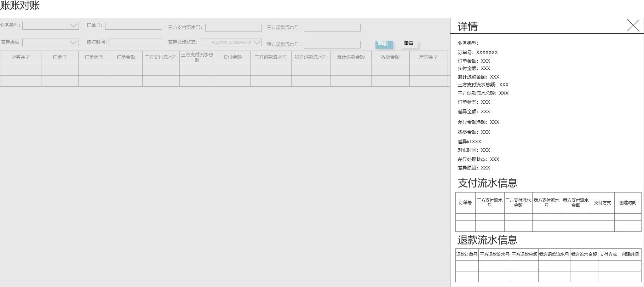Viewport: 644px width, 287px height.
Task: Select 订单金额: XXX line in detail panel
Action: [474, 61]
